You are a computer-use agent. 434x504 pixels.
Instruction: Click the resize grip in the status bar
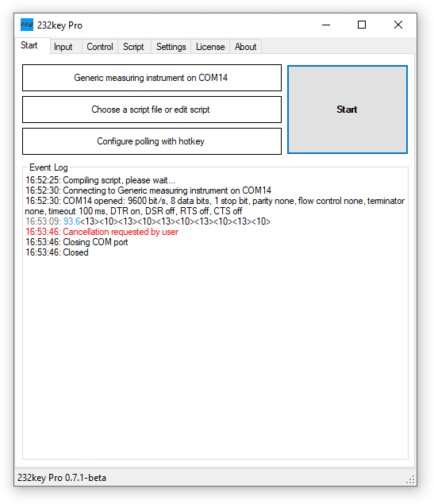tap(410, 479)
